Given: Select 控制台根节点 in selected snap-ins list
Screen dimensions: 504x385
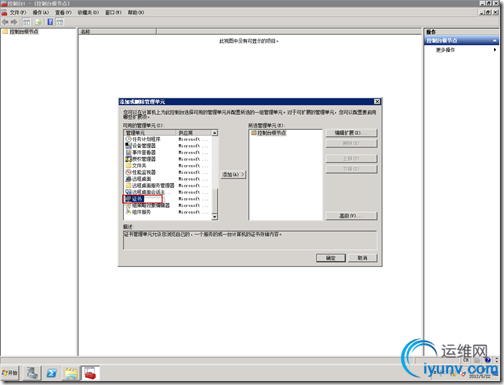Looking at the screenshot, I should coord(269,133).
